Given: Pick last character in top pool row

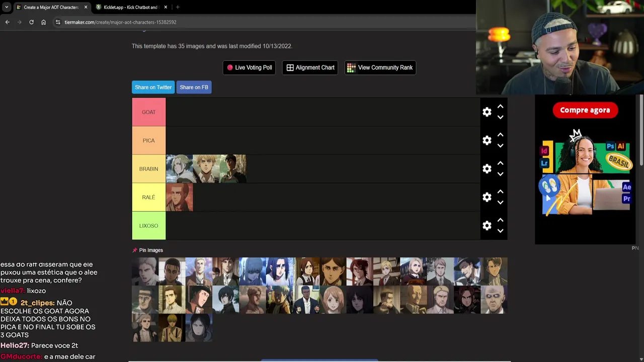Looking at the screenshot, I should click(x=494, y=271).
